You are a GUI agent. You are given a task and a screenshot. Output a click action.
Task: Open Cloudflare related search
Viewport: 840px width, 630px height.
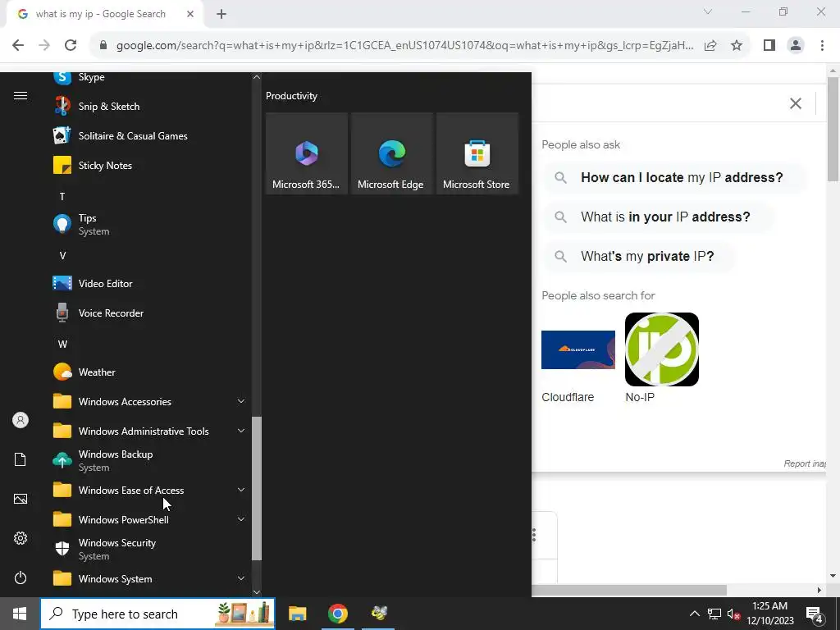click(578, 358)
